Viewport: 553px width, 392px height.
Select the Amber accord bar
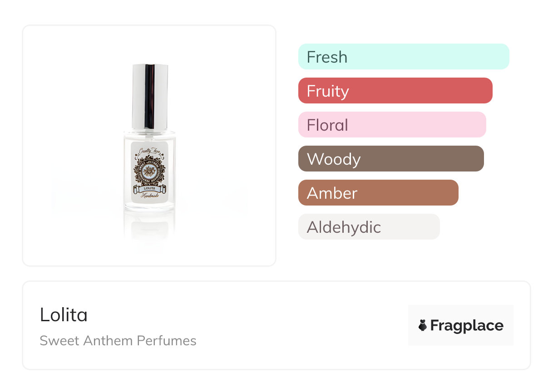click(x=378, y=193)
